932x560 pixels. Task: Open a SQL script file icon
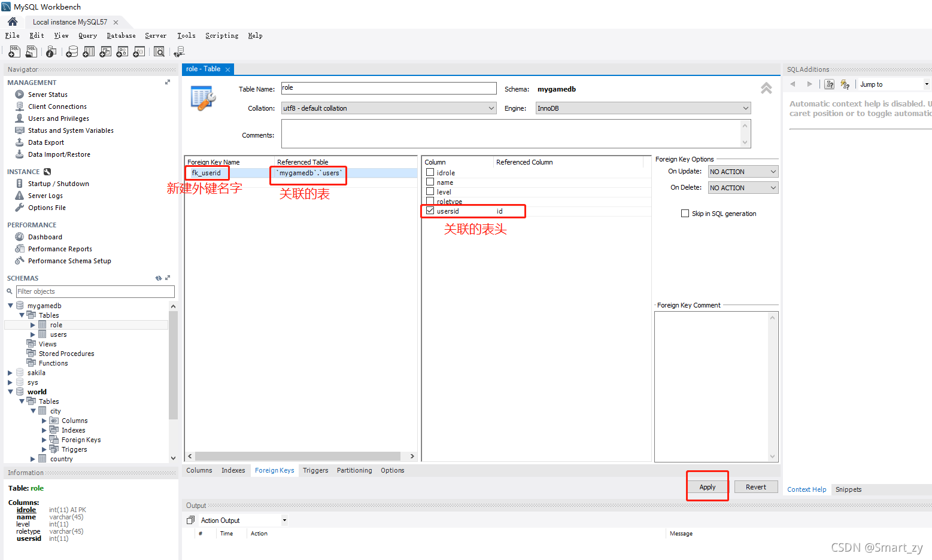point(31,52)
